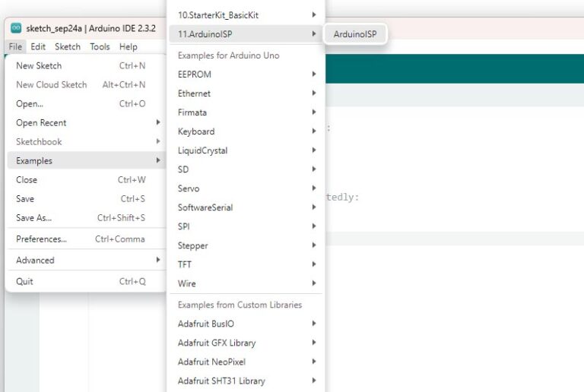The image size is (584, 392).
Task: Expand 10.StarterKit_BasicKit examples
Action: 246,15
